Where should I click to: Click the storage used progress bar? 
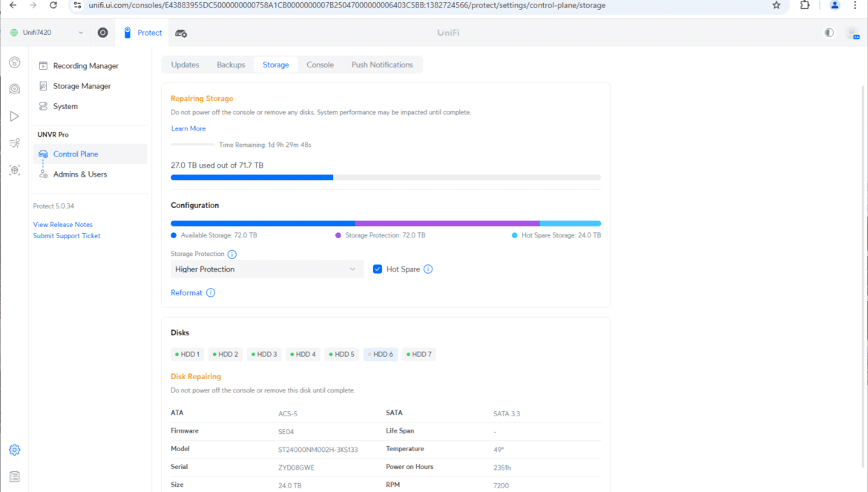coord(386,177)
